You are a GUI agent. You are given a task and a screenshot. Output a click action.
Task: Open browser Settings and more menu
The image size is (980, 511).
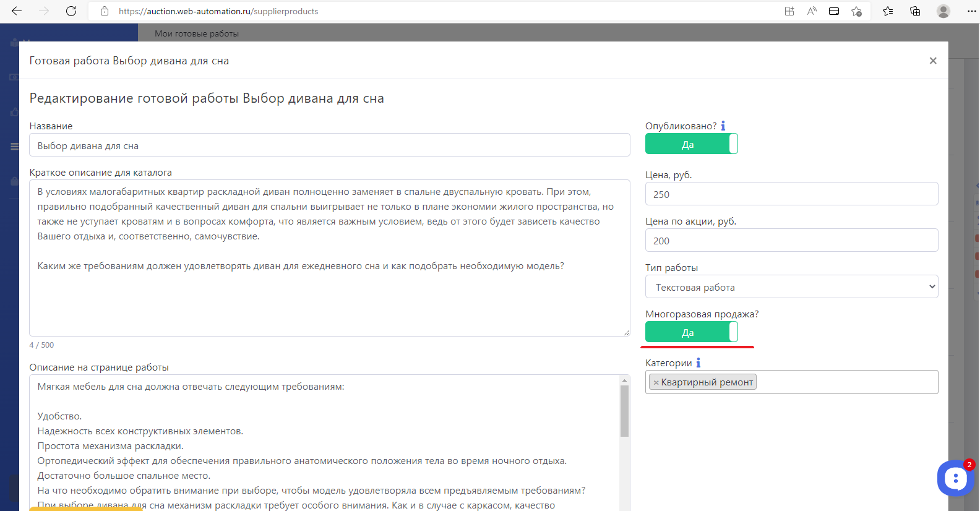[971, 11]
